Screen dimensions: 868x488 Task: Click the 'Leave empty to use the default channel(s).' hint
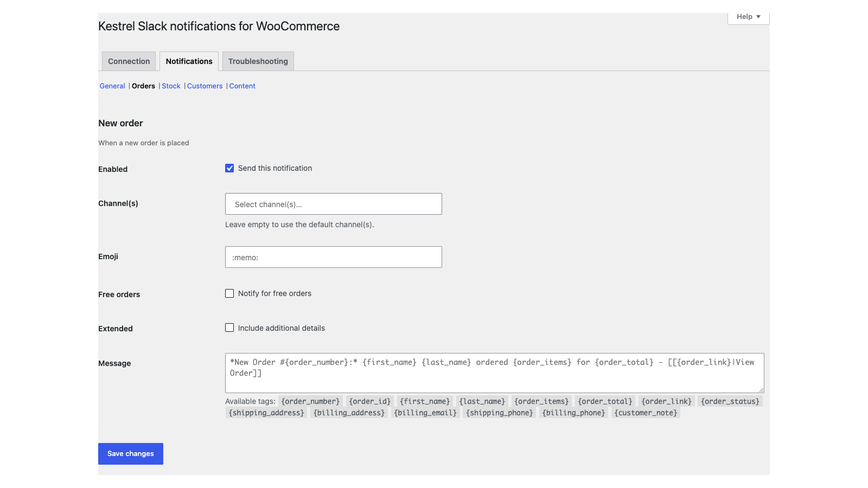tap(299, 224)
